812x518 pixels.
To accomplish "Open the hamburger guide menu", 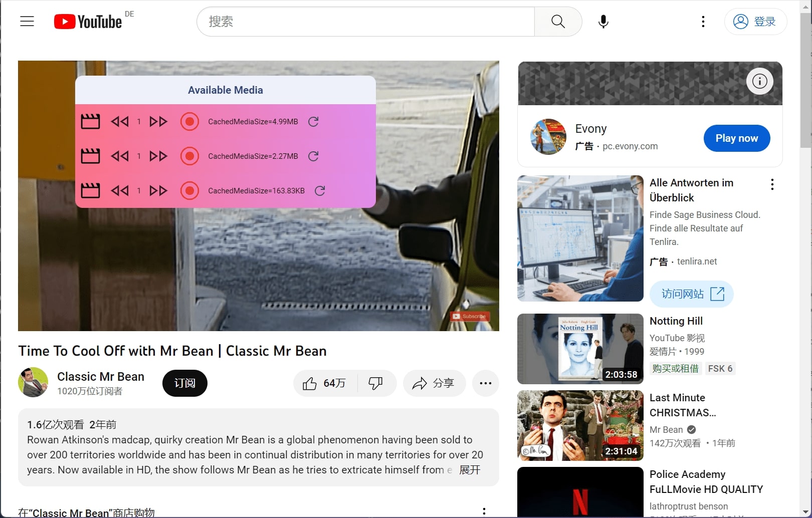I will click(27, 21).
